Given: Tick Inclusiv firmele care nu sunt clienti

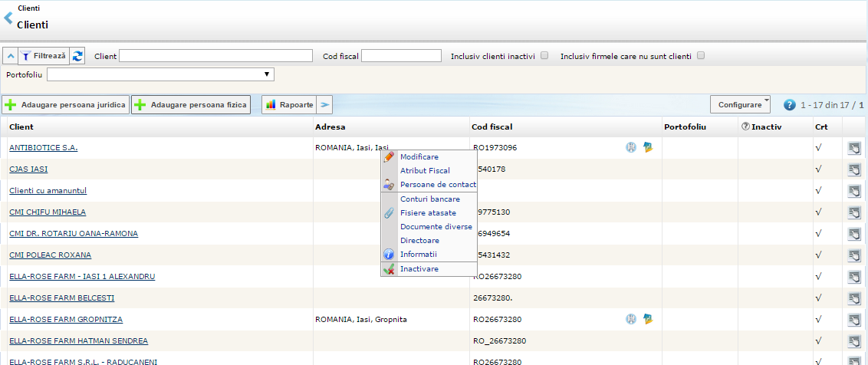Looking at the screenshot, I should click(x=700, y=56).
